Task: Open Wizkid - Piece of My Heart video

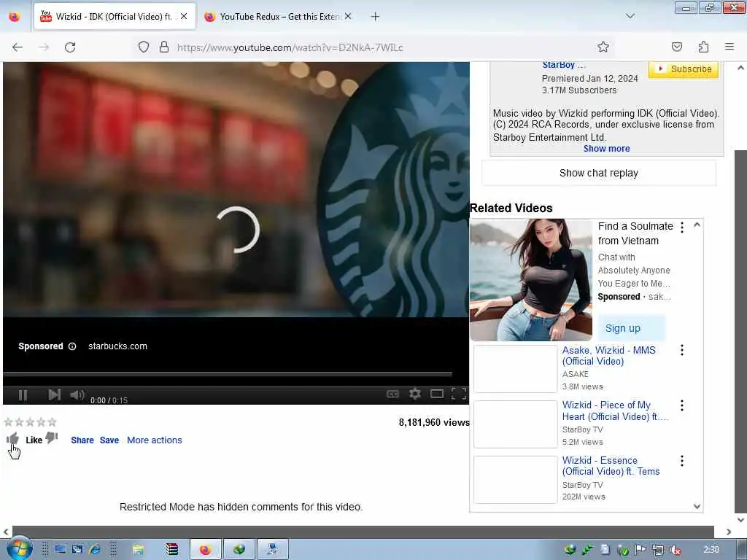Action: pos(614,411)
